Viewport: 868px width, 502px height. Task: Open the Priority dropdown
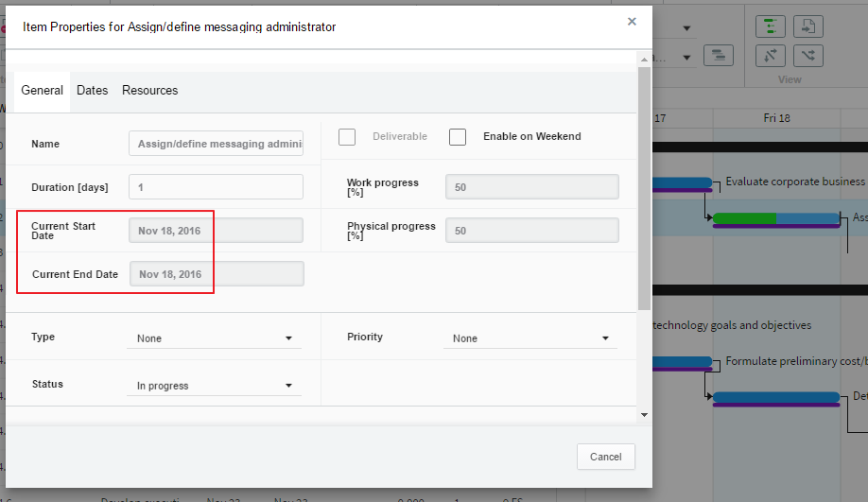(x=530, y=338)
